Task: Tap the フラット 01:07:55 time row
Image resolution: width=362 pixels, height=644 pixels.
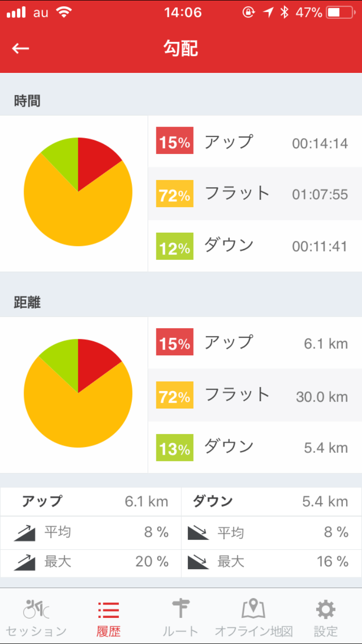Action: pos(255,194)
